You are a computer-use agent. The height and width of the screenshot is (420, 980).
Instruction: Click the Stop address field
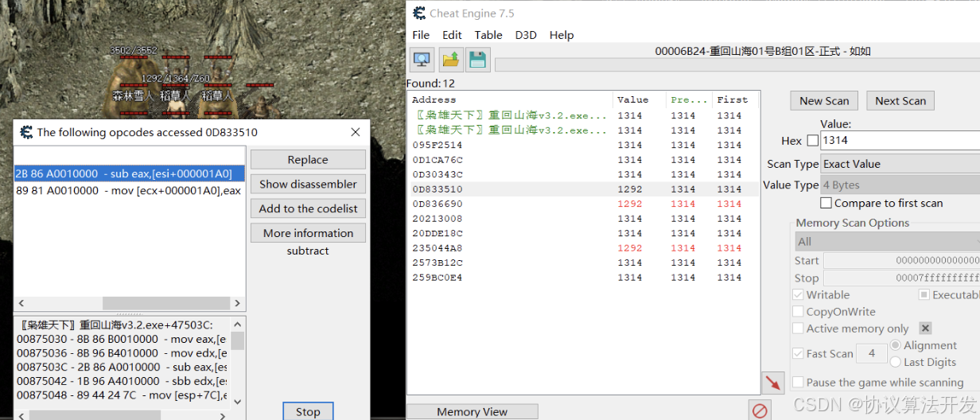901,278
